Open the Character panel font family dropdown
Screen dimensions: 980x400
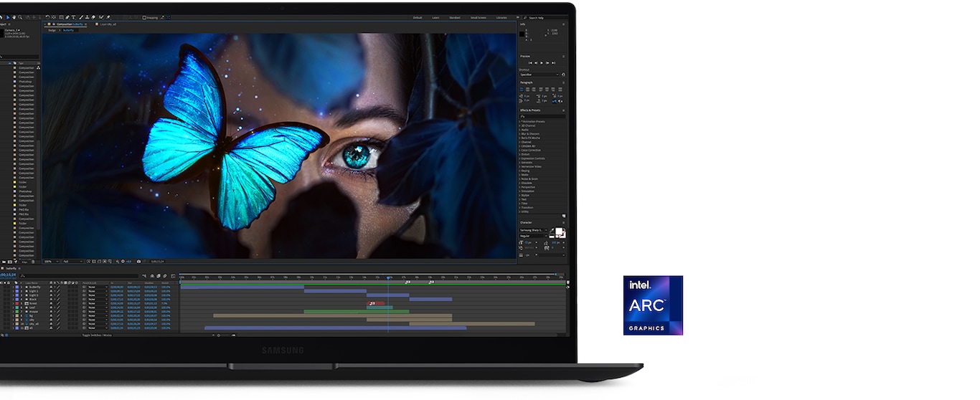pyautogui.click(x=534, y=230)
